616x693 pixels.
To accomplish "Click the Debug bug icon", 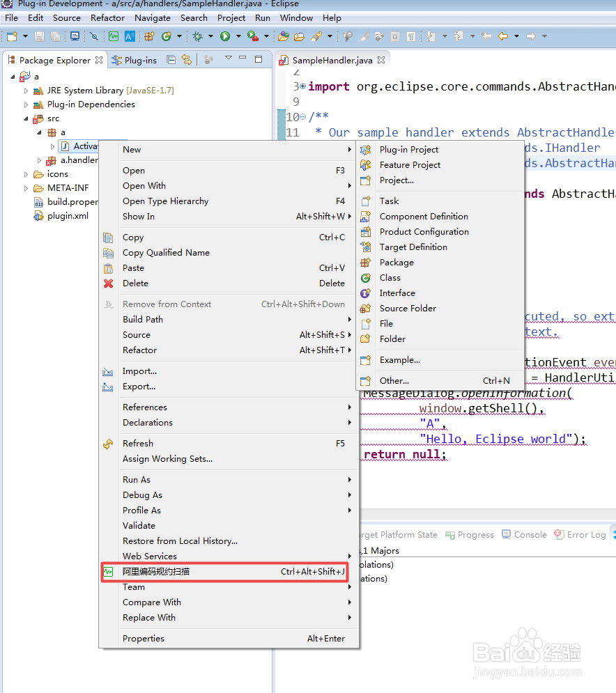I will click(198, 36).
